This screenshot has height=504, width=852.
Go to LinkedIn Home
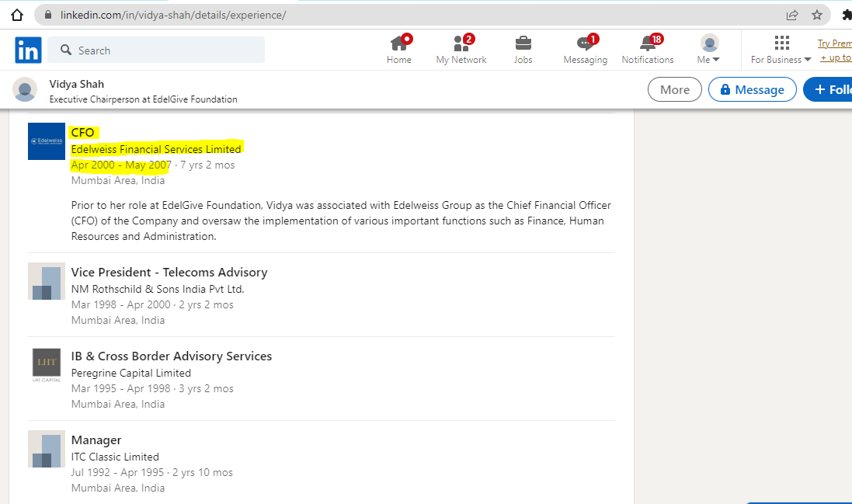(x=399, y=50)
